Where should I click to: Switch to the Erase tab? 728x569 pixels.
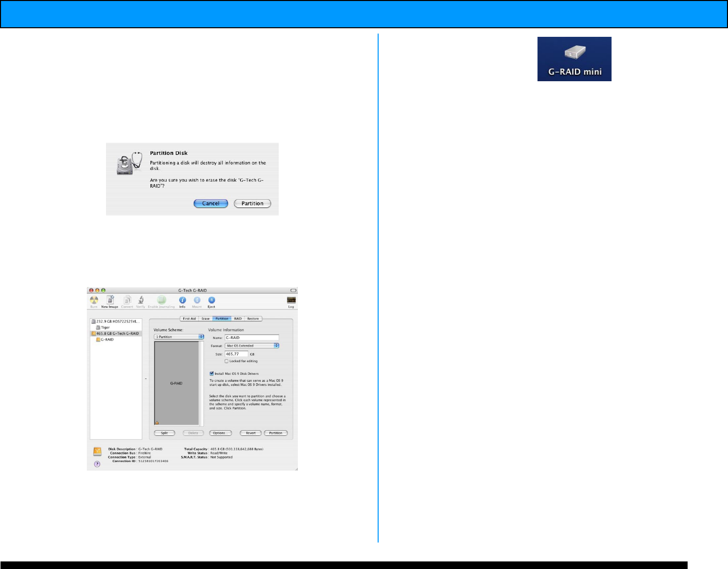coord(205,319)
